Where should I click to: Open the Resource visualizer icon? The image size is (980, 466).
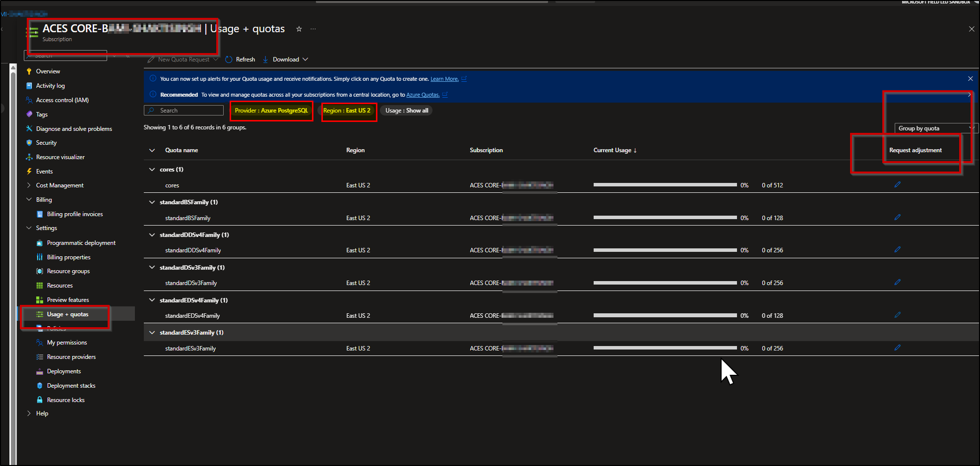click(x=29, y=157)
